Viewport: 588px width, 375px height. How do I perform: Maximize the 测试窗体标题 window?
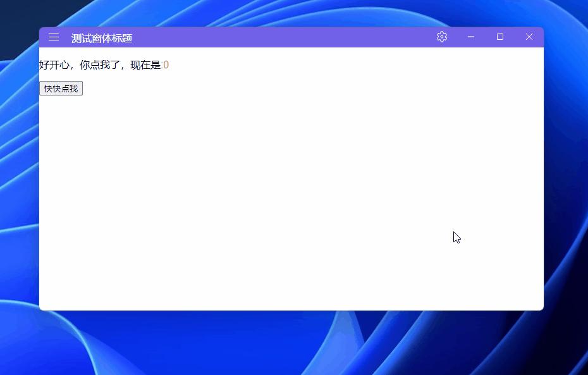click(x=499, y=37)
